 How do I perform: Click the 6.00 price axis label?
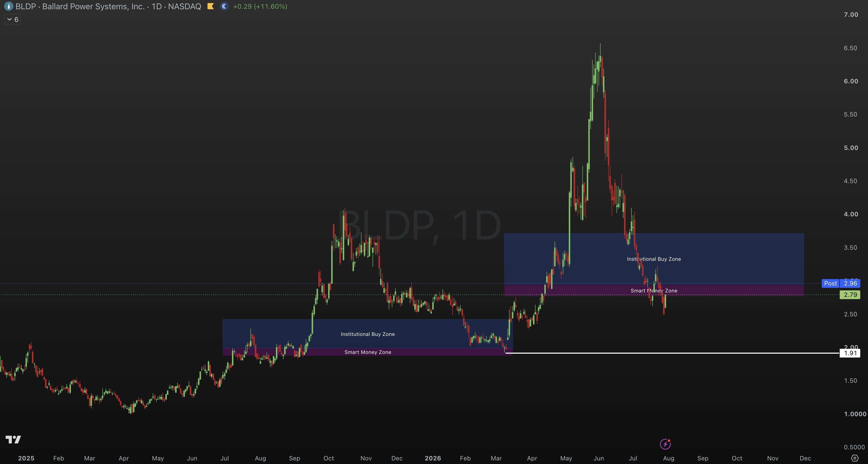coord(851,81)
